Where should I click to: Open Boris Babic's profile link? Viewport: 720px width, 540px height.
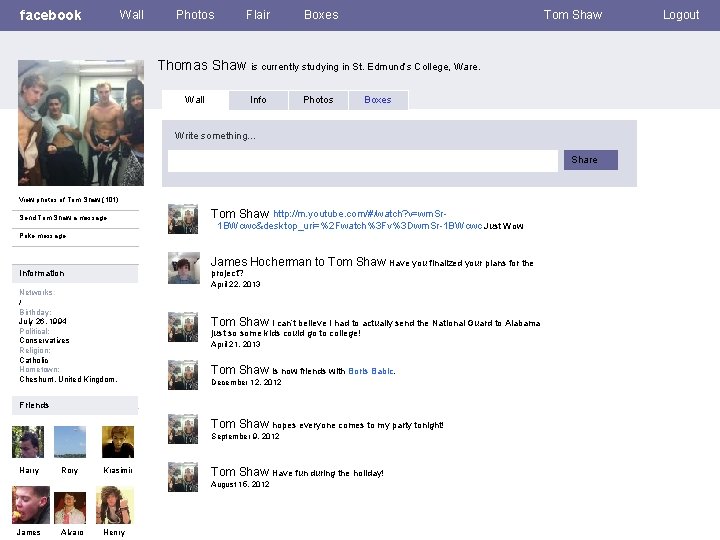pyautogui.click(x=371, y=371)
